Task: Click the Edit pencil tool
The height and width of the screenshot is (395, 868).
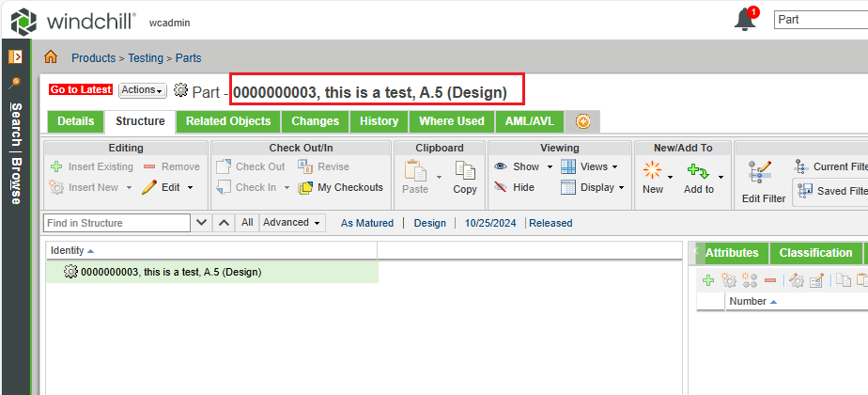Action: pos(160,187)
